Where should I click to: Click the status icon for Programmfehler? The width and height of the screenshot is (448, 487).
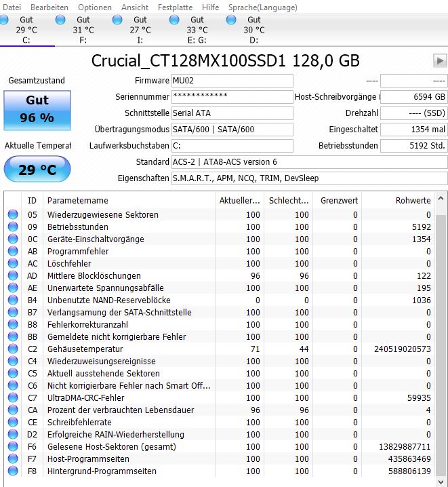(13, 251)
